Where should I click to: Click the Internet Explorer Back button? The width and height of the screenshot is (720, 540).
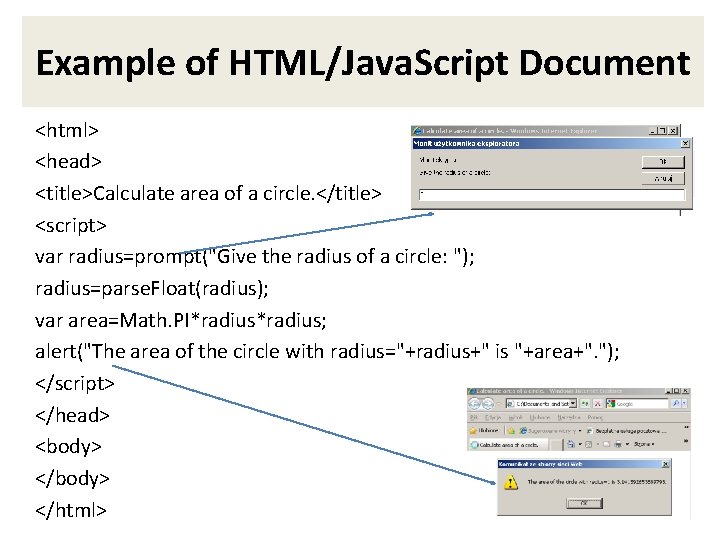click(474, 404)
